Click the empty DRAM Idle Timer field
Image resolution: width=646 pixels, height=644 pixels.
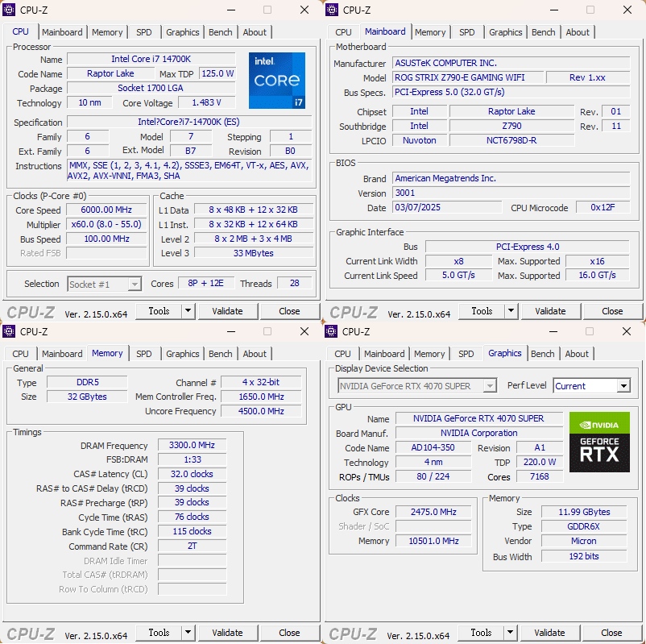point(192,561)
